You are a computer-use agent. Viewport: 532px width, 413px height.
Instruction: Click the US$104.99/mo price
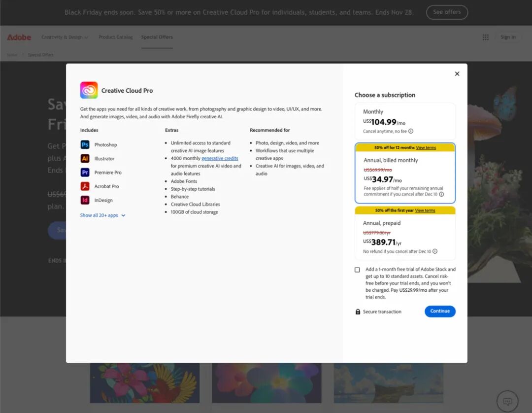[x=384, y=122]
